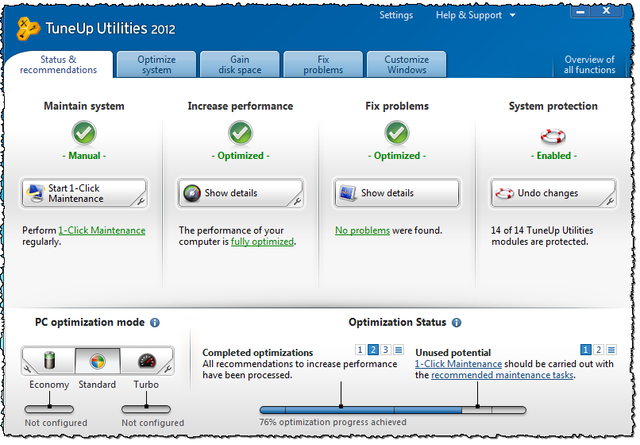640x445 pixels.
Task: Switch to Optimize system tab
Action: (x=156, y=65)
